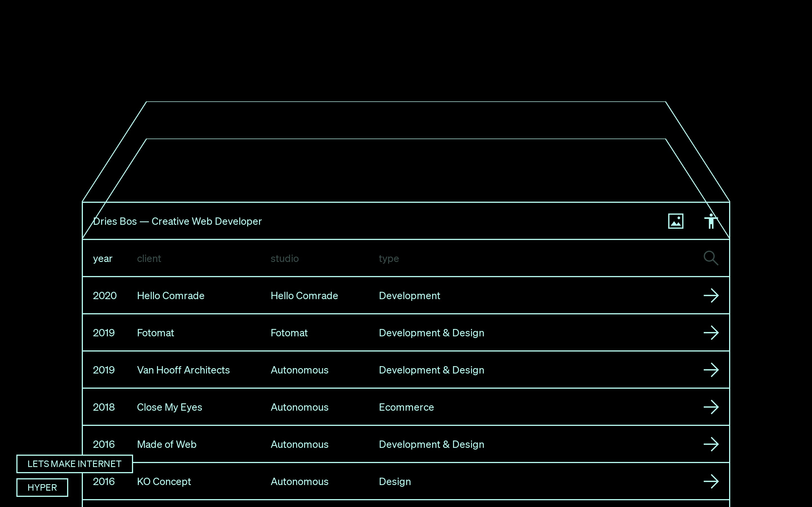812x507 pixels.
Task: Open Dries Bos title link
Action: pos(177,221)
